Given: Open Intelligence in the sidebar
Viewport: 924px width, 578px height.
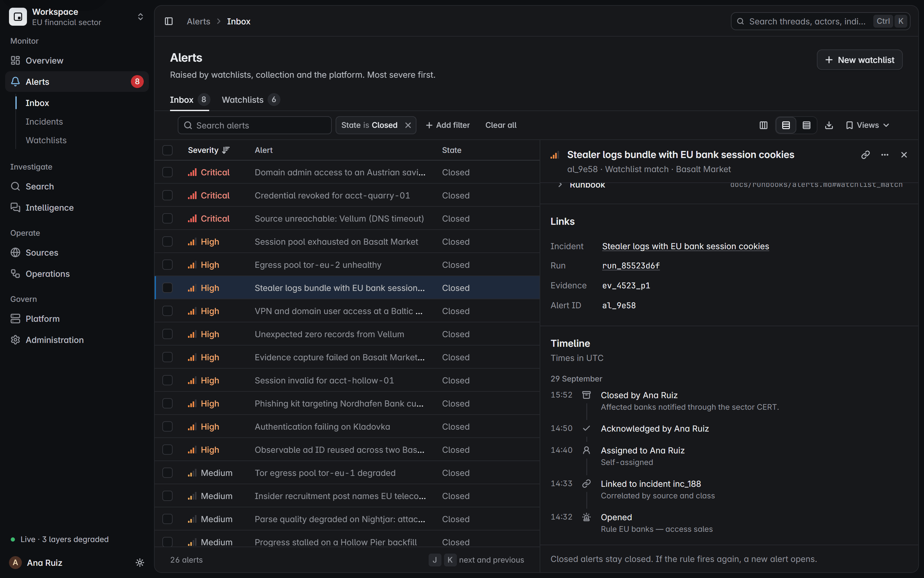Looking at the screenshot, I should (x=77, y=207).
